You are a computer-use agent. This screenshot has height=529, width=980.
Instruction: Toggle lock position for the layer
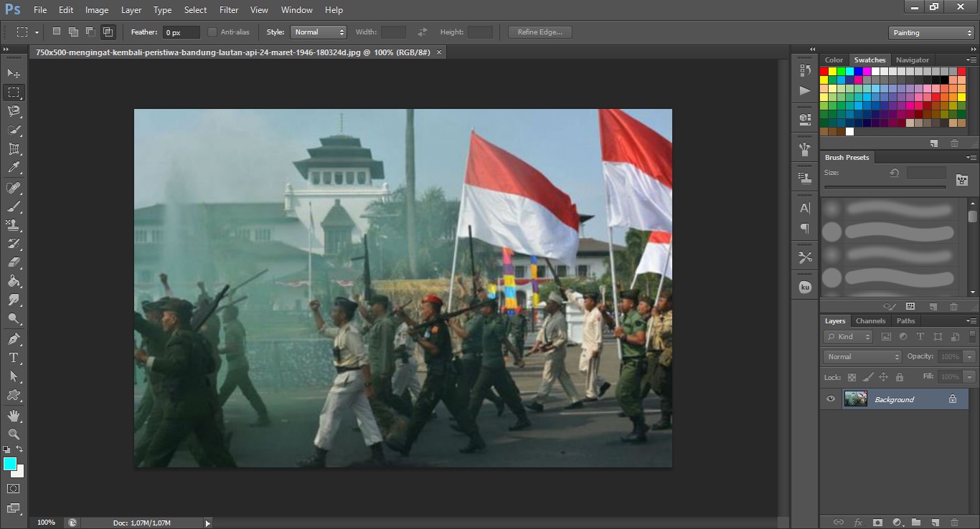[883, 377]
